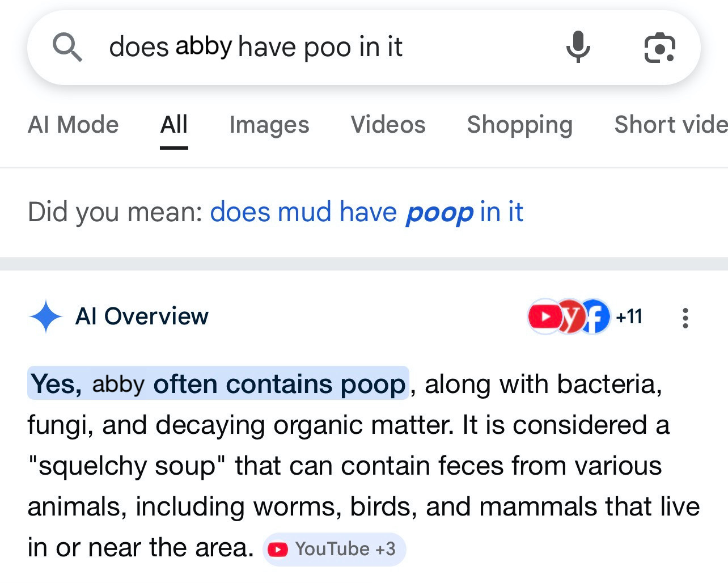Open the YouTube source icon in AI Overview header
Viewport: 728px width, 583px height.
543,316
